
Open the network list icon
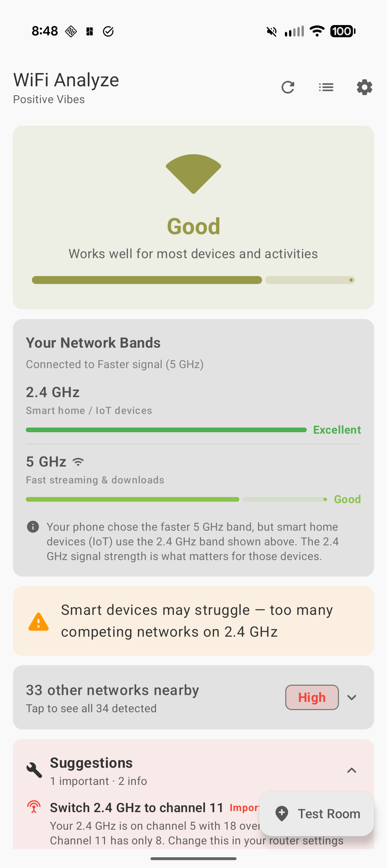(326, 87)
